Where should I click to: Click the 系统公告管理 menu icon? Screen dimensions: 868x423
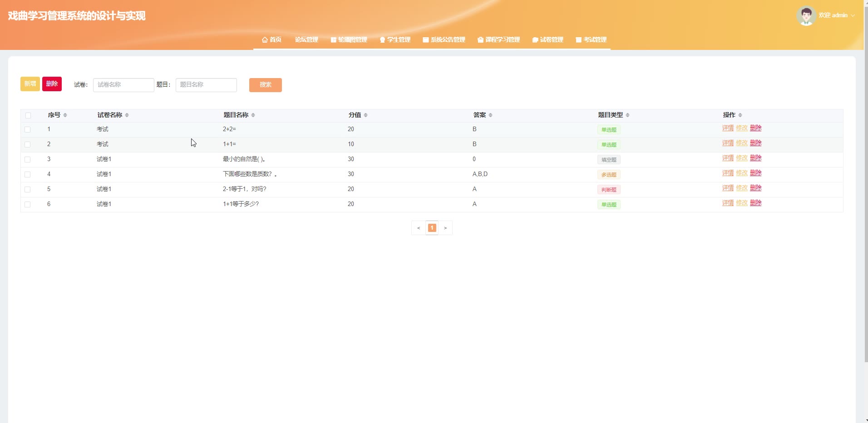426,40
